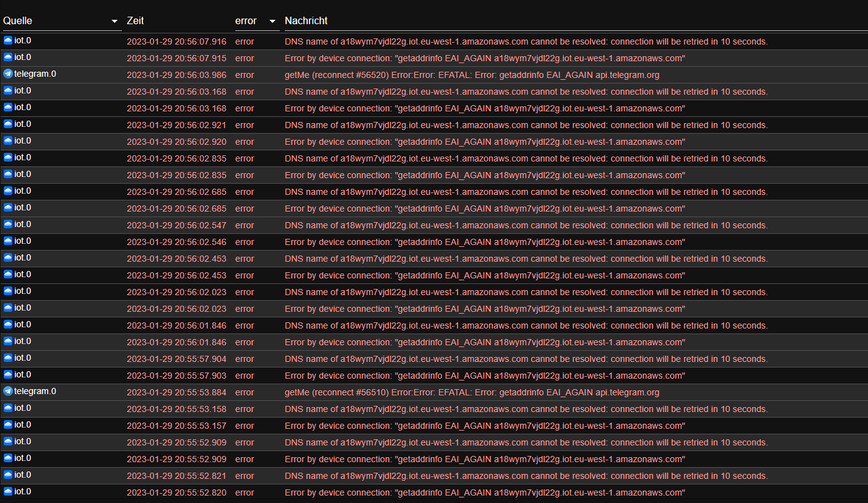Click iot.0 icon of device-connection row 20:56:03.168
The height and width of the screenshot is (503, 868).
coord(8,107)
